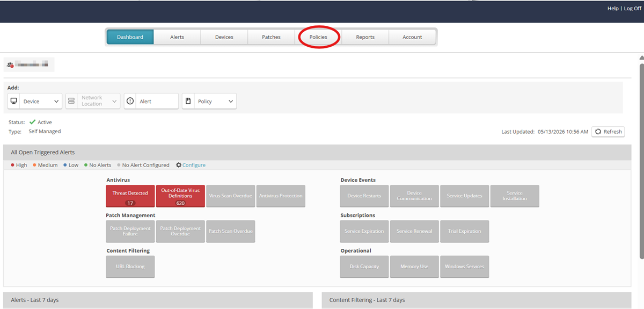Image resolution: width=644 pixels, height=309 pixels.
Task: Click Content Filtering - Last 7 days header
Action: [x=477, y=300]
